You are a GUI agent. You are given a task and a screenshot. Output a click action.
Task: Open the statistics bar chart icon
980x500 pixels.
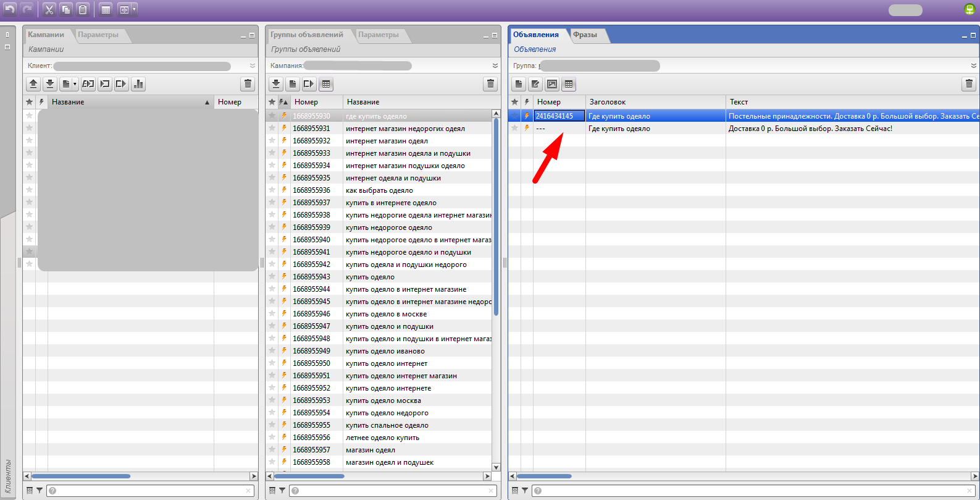click(x=138, y=84)
